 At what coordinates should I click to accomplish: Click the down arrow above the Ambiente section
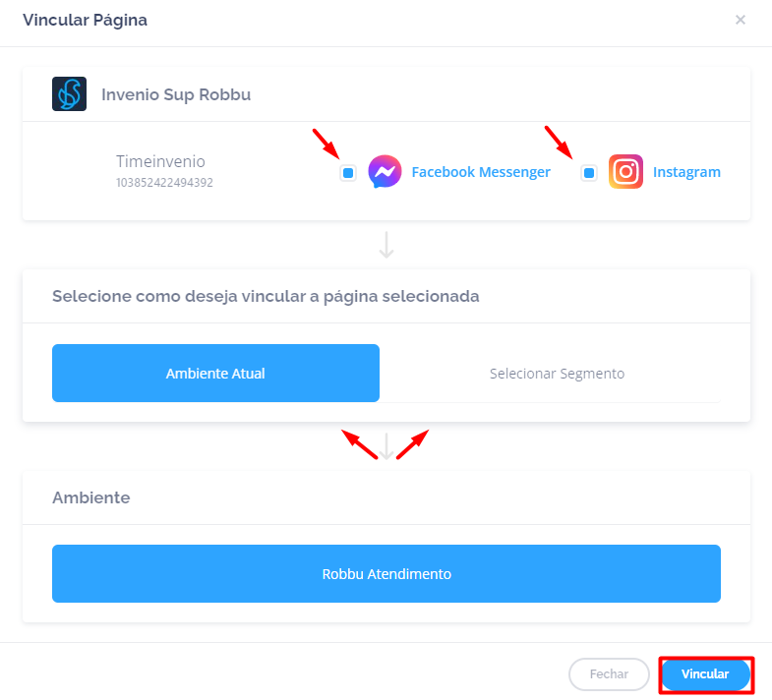(x=386, y=446)
